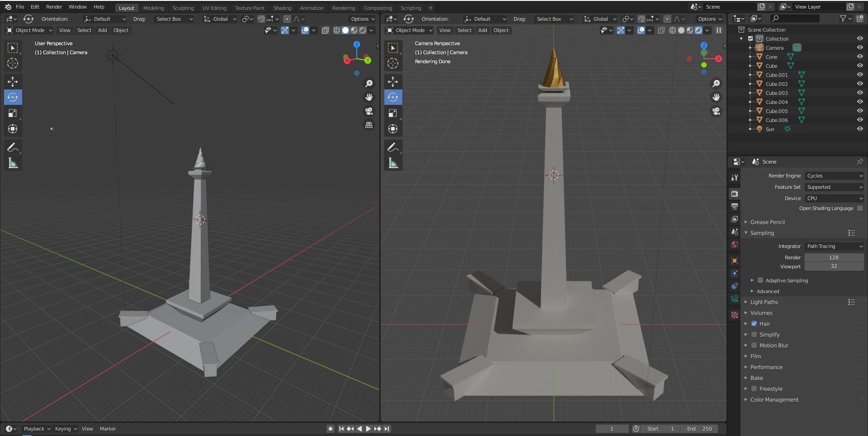Viewport: 868px width, 436px height.
Task: Open the Render Engine dropdown showing Cycles
Action: coord(834,176)
